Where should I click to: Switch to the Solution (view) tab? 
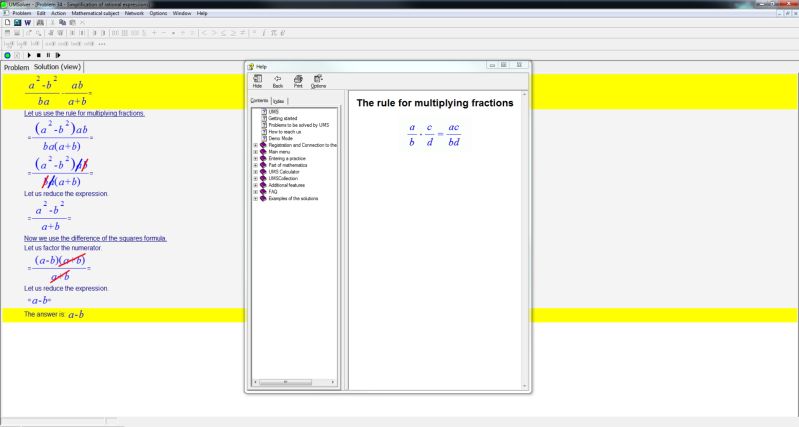57,67
